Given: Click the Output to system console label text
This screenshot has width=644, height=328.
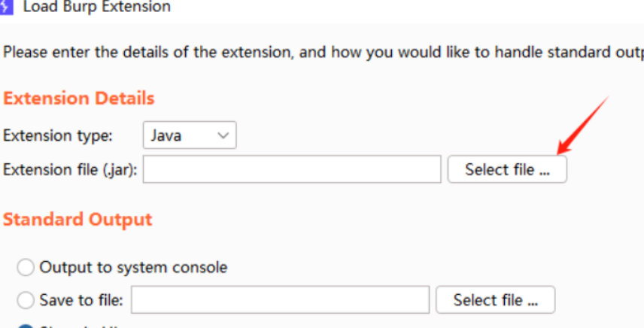Looking at the screenshot, I should coord(133,267).
